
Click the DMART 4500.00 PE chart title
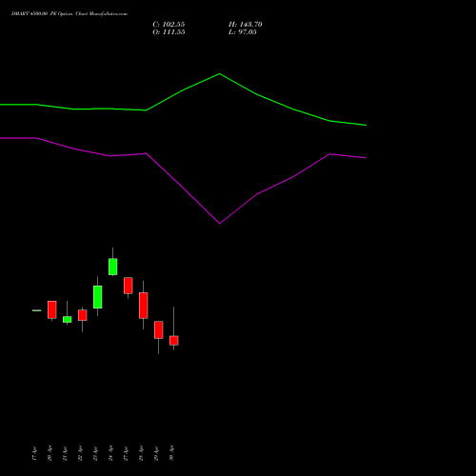69,14
